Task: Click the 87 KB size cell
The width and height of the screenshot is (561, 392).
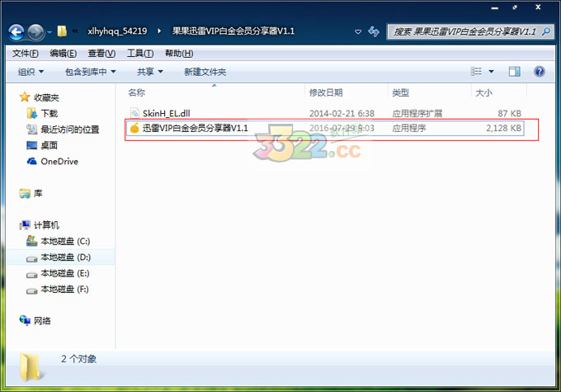Action: 510,114
